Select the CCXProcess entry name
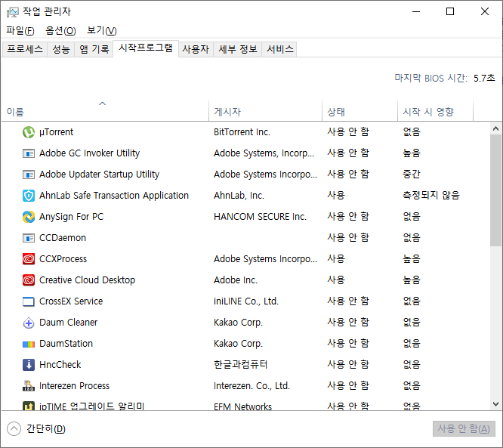 pos(63,259)
